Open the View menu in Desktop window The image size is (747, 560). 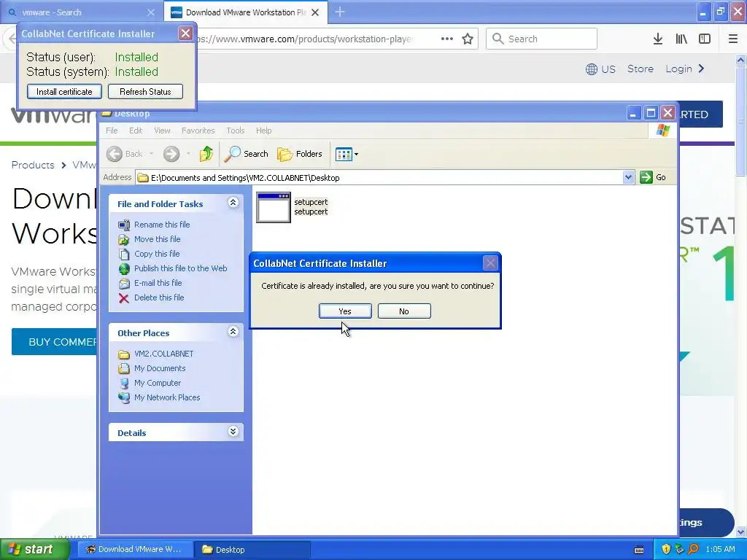coord(162,131)
